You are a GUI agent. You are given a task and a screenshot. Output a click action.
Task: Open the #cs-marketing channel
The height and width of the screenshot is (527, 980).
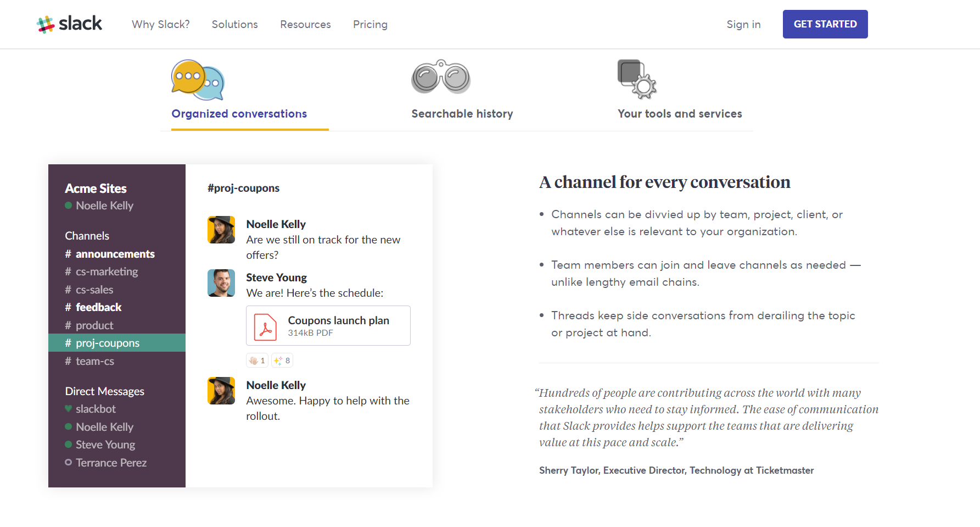pyautogui.click(x=117, y=271)
